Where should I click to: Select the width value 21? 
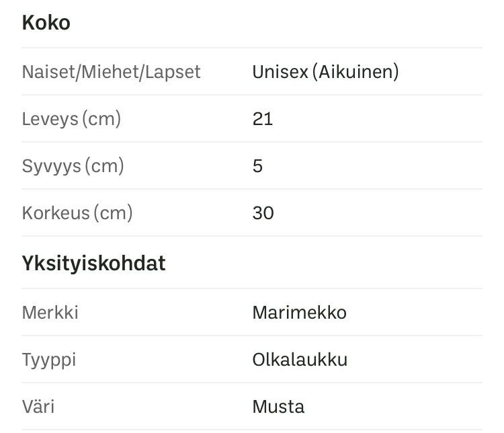click(263, 119)
